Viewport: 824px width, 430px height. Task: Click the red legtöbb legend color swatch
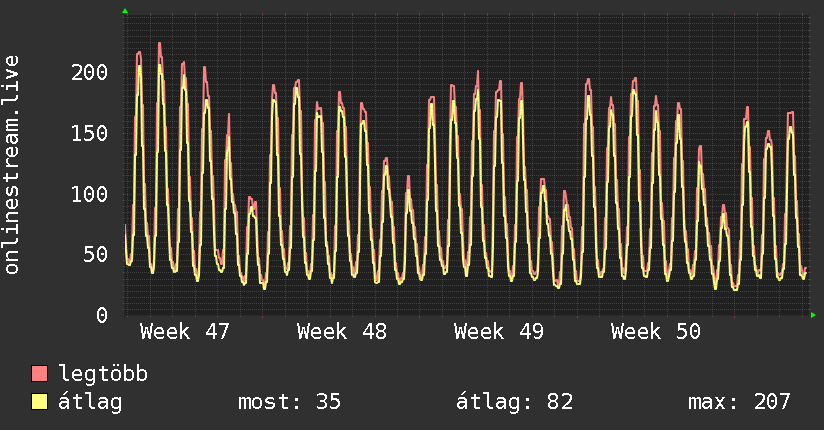39,373
